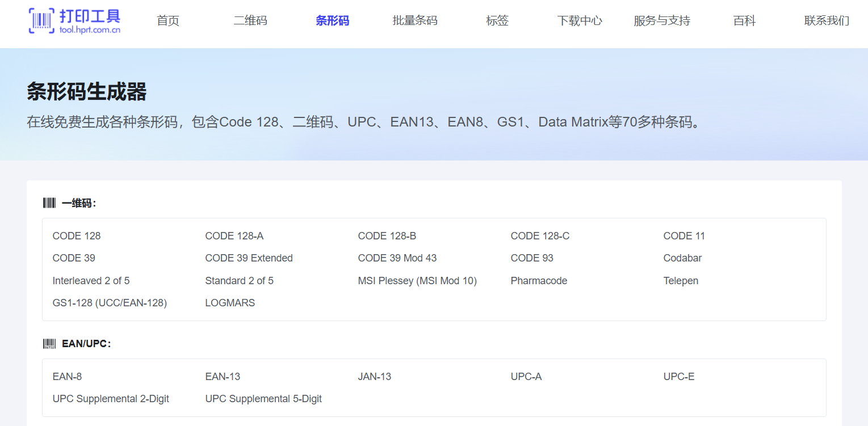868x426 pixels.
Task: Select the EAN-8 barcode type
Action: (x=67, y=377)
